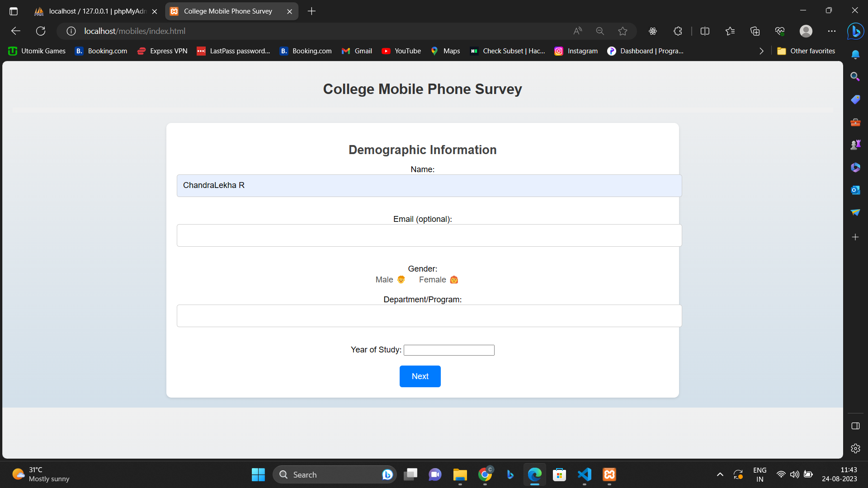
Task: Open Copilot in the Edge sidebar
Action: [856, 31]
